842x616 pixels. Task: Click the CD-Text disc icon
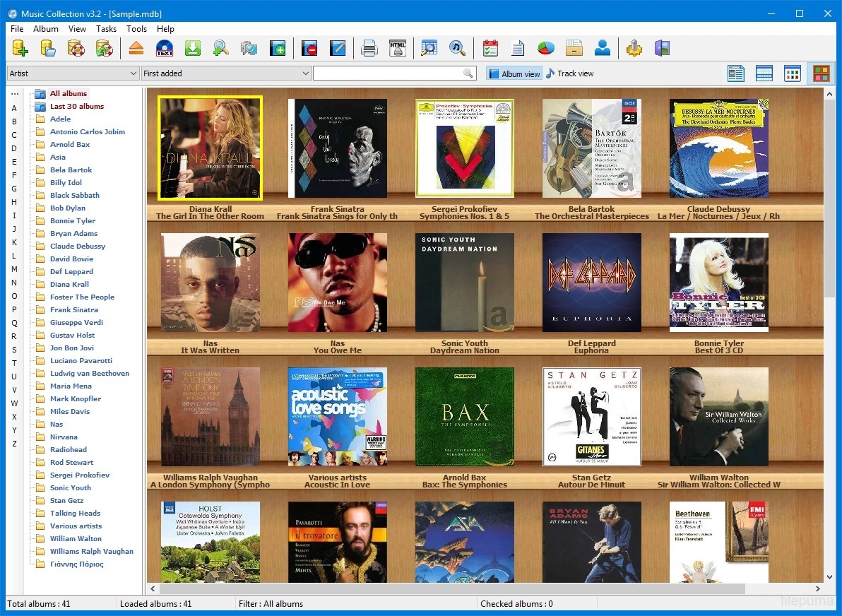click(x=165, y=48)
